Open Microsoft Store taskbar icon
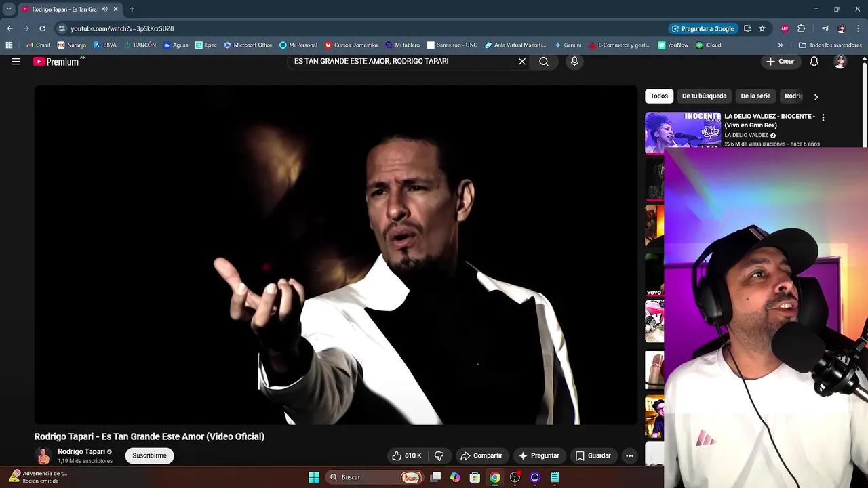The image size is (868, 488). [x=475, y=477]
